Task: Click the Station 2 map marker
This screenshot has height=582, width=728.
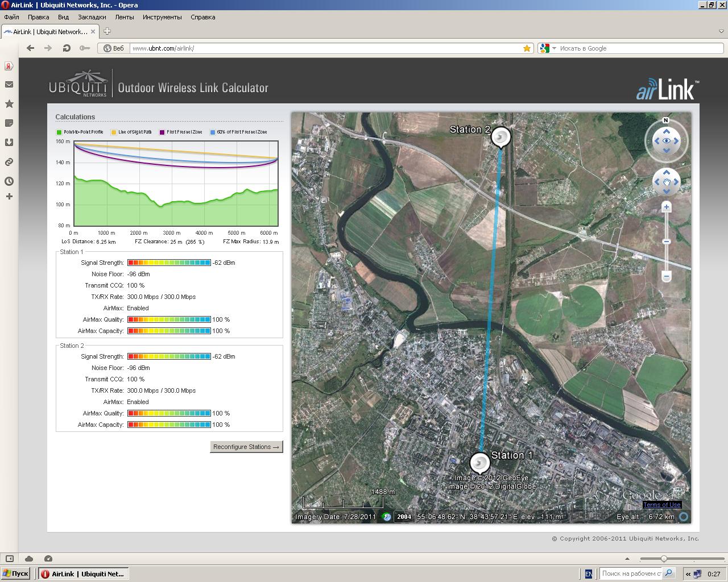Action: (x=500, y=137)
